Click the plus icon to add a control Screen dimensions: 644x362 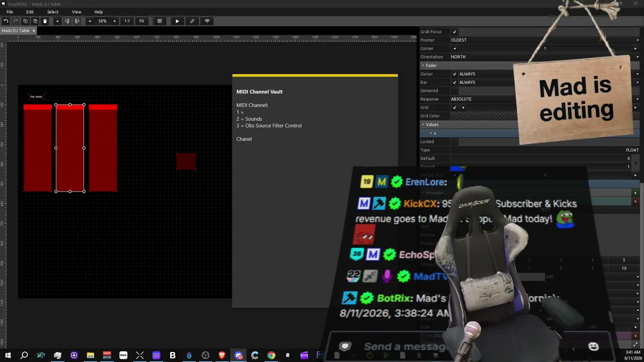click(57, 21)
